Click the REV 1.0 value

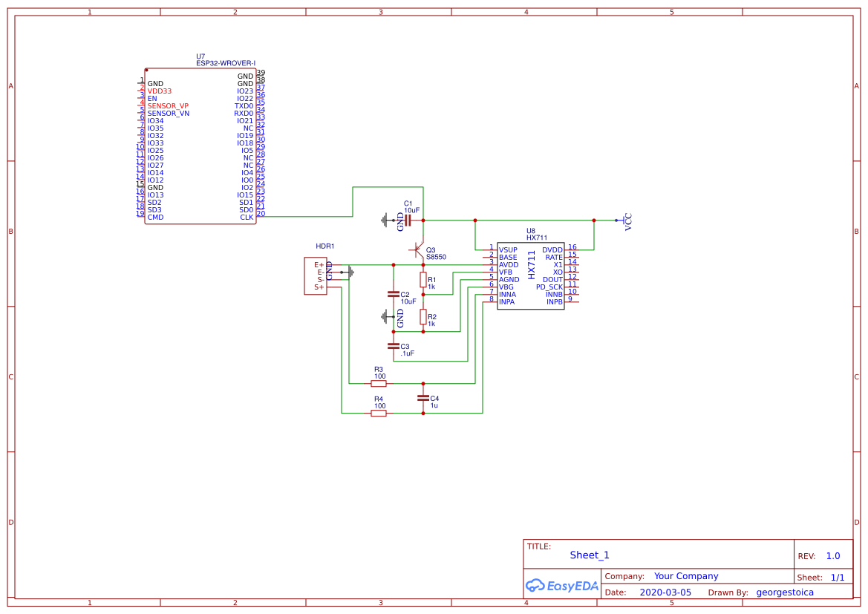point(833,555)
